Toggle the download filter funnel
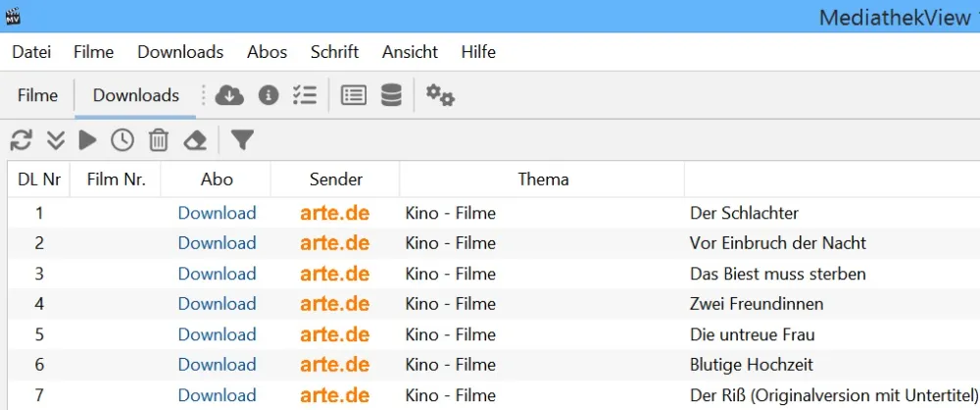980x410 pixels. tap(242, 140)
